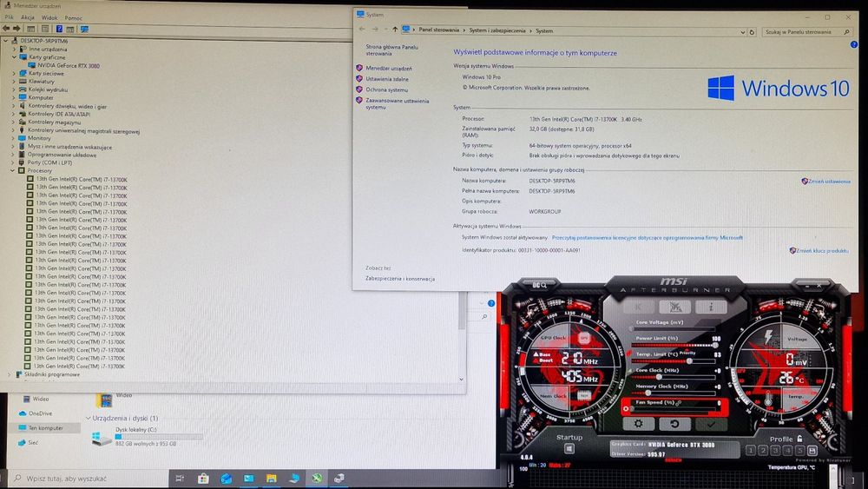
Task: Open the 'Plik' menu
Action: [10, 17]
